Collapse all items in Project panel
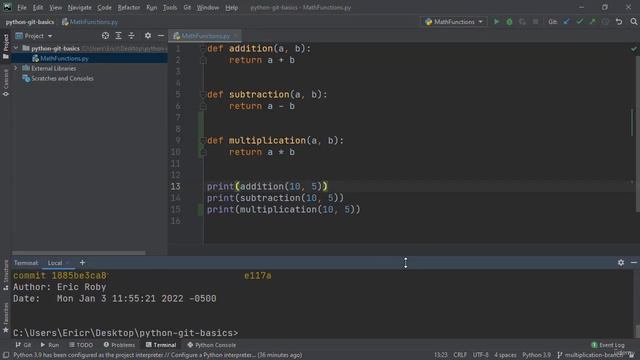This screenshot has width=640, height=360. pos(131,36)
